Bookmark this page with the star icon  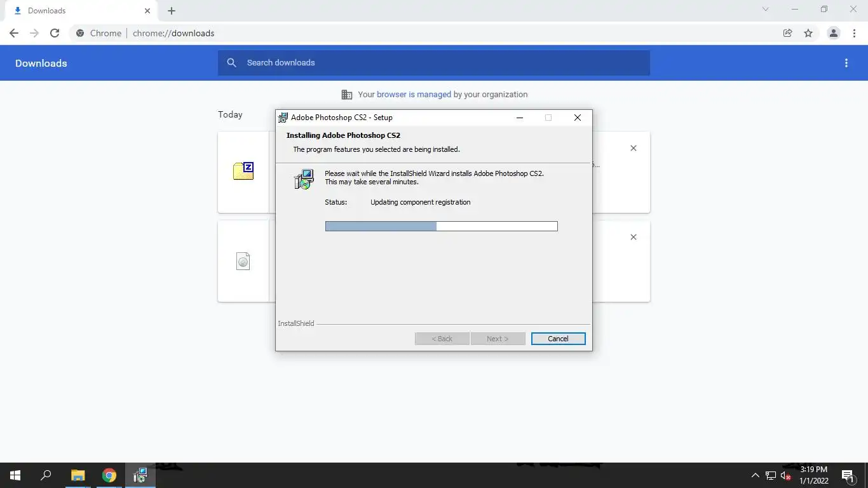click(808, 33)
